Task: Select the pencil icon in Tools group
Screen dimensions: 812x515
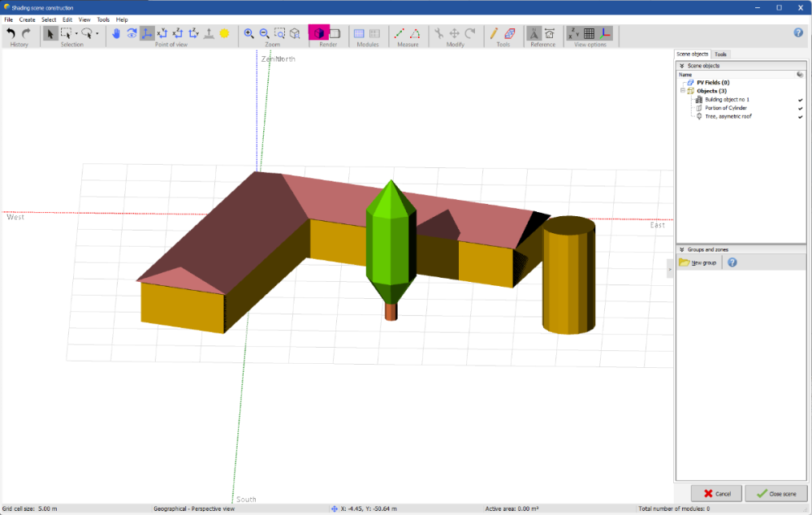Action: [494, 33]
